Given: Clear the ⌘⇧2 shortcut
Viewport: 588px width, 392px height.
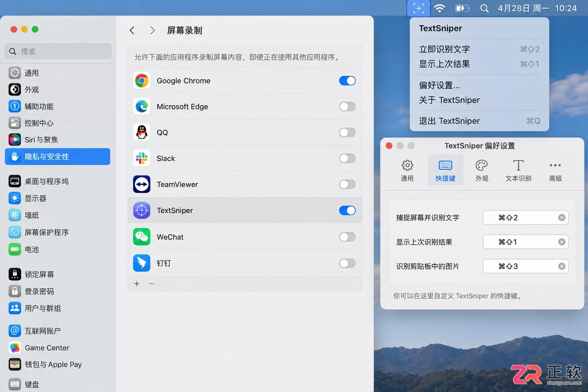Looking at the screenshot, I should click(562, 218).
